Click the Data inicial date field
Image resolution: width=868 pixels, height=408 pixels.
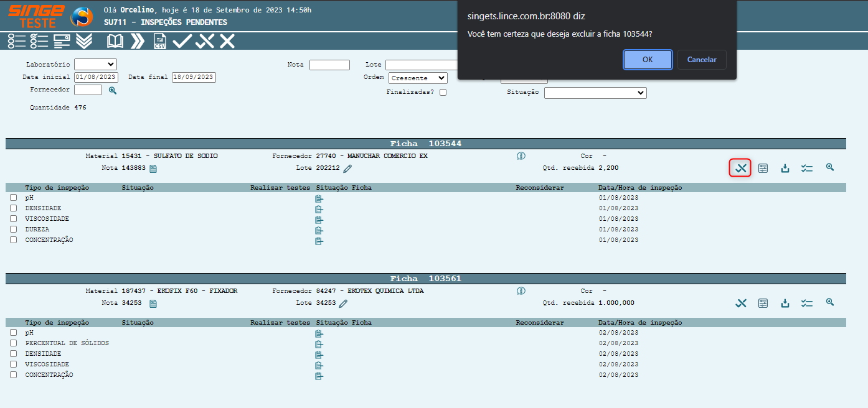96,78
